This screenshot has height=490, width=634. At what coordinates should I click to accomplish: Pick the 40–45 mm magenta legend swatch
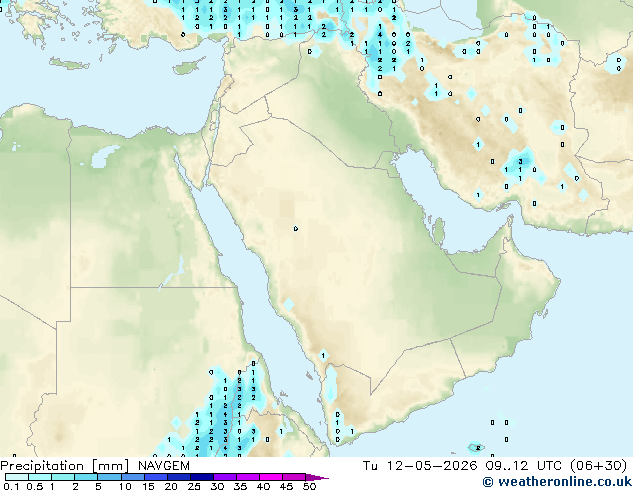271,477
